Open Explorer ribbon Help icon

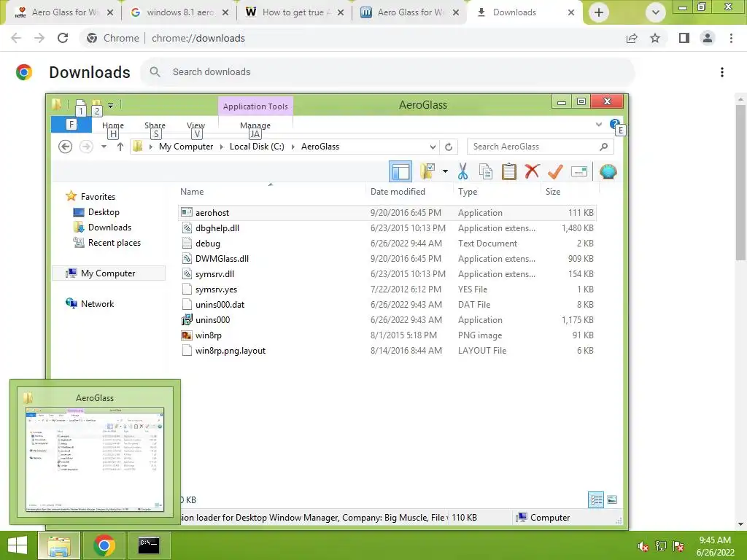[614, 125]
